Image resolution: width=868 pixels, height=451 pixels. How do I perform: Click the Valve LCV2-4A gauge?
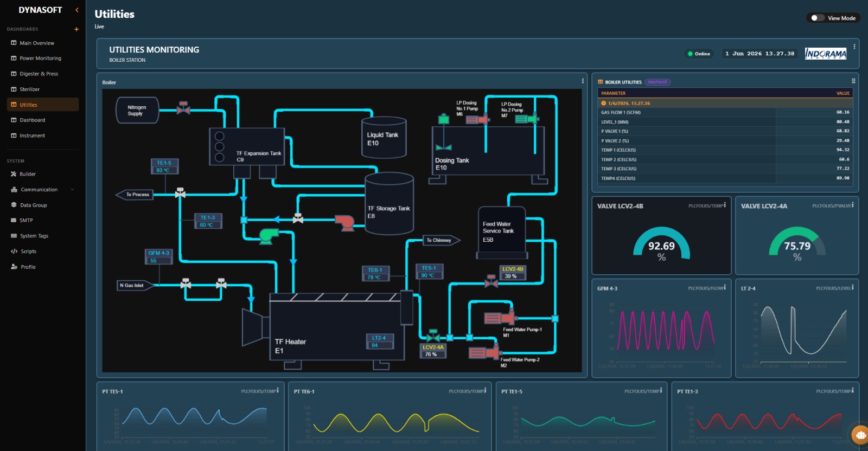797,244
